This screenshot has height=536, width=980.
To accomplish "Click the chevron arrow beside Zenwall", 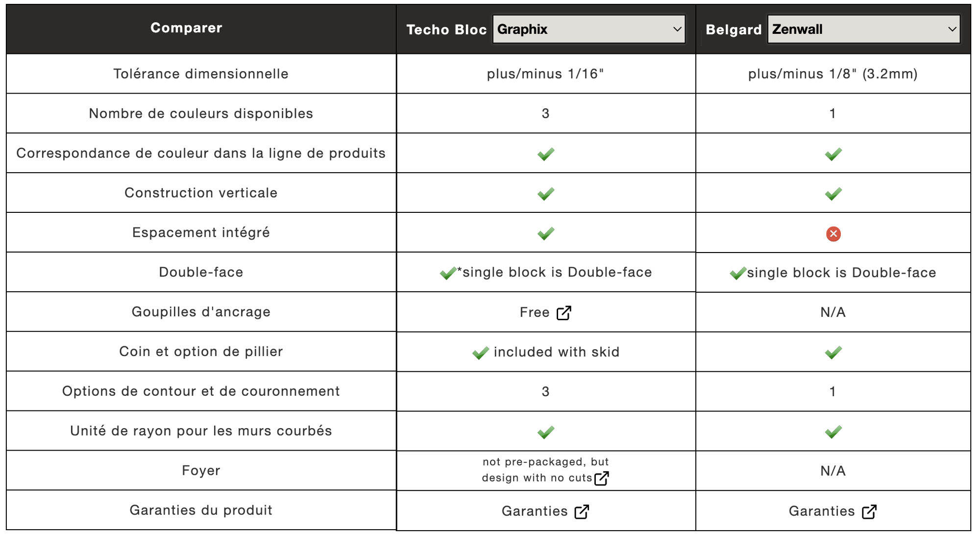I will click(x=952, y=29).
